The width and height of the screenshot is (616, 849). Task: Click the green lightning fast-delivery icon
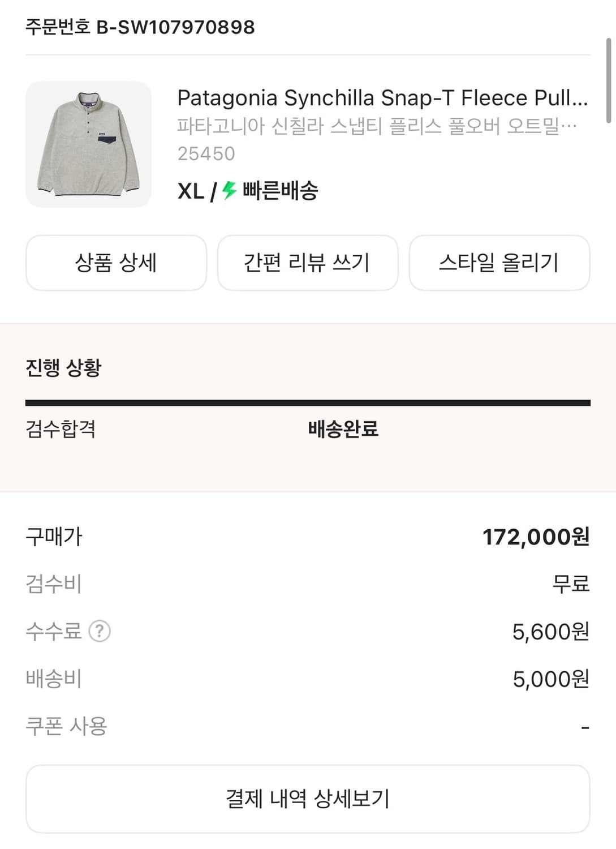click(229, 191)
